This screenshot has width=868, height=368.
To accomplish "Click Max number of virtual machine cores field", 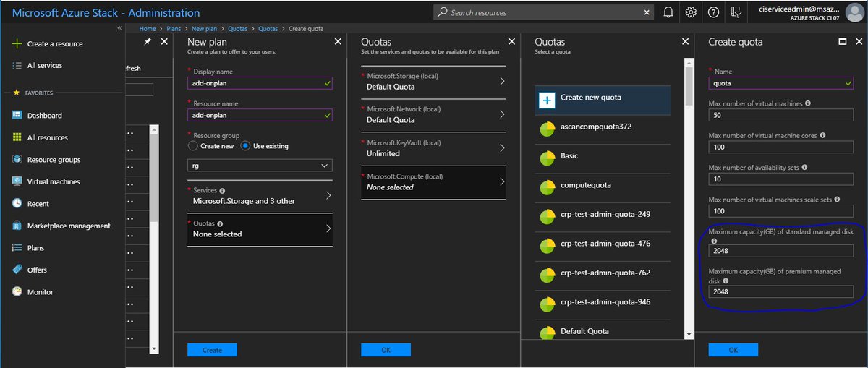I will point(780,147).
